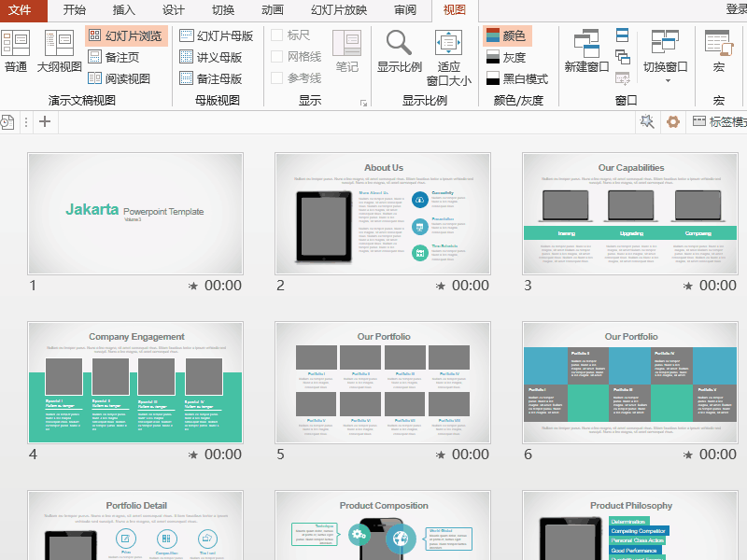Open the Animations (动画) tab

[x=273, y=10]
